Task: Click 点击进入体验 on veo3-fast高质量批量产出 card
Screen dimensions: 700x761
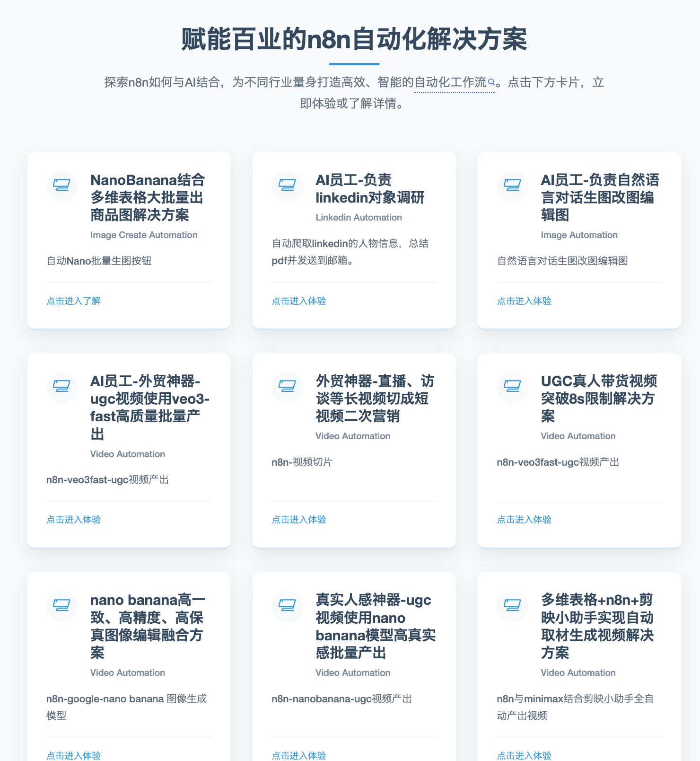Action: [73, 520]
